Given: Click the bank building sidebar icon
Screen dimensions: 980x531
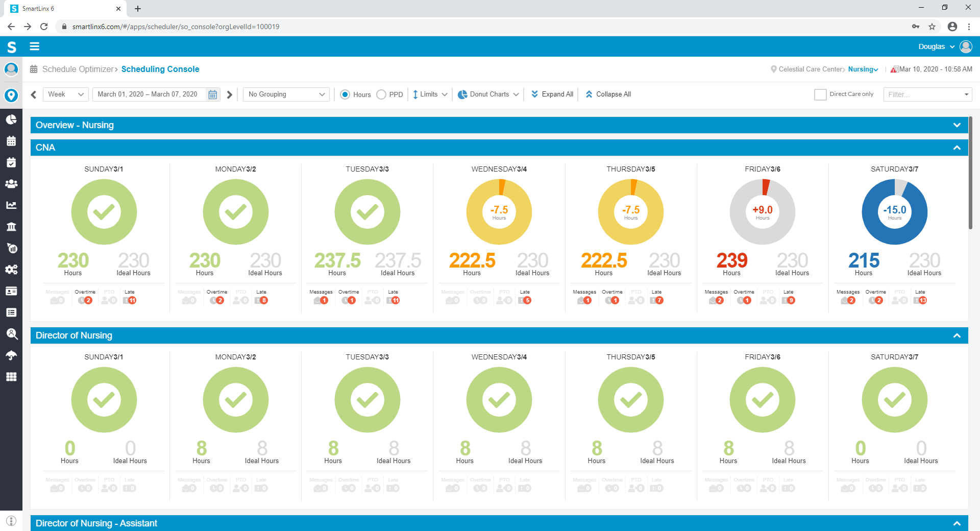Looking at the screenshot, I should click(11, 227).
